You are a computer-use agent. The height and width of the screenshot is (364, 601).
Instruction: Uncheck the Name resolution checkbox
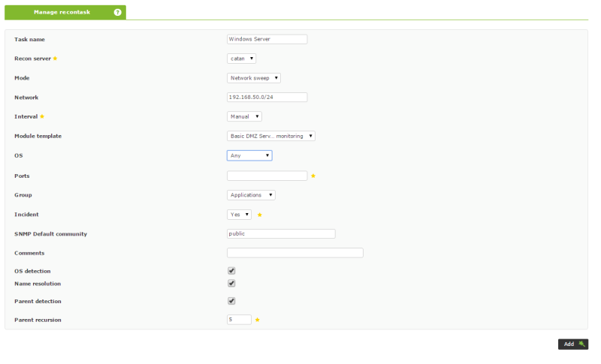[x=231, y=283]
